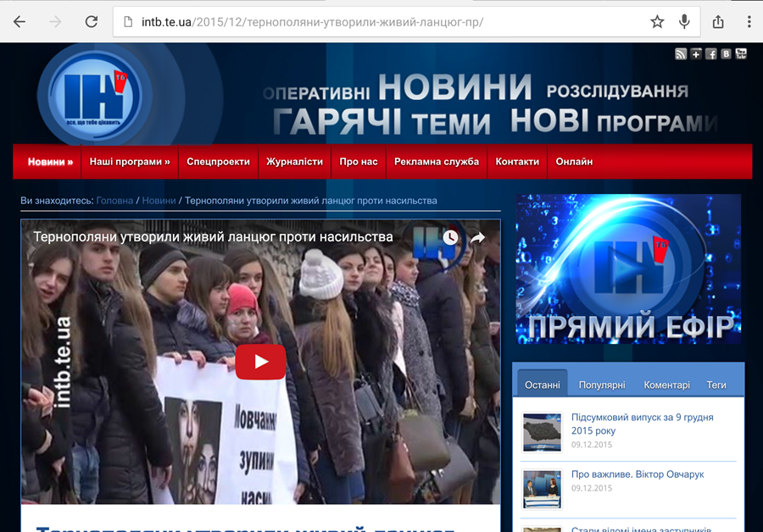Open the Журналісти menu item
This screenshot has height=532, width=763.
point(294,162)
